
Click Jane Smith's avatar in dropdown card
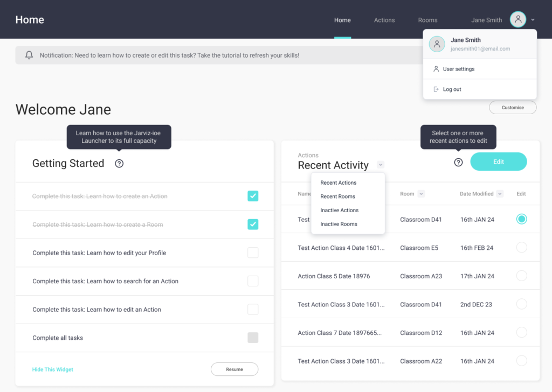point(437,44)
